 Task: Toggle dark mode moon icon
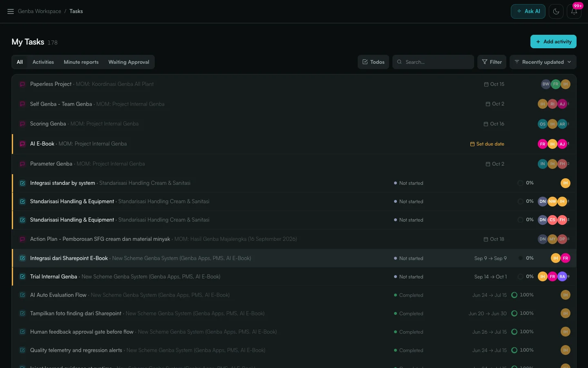click(556, 11)
